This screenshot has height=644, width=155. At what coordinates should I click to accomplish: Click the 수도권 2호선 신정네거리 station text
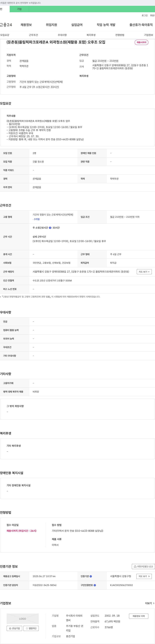tap(52, 280)
